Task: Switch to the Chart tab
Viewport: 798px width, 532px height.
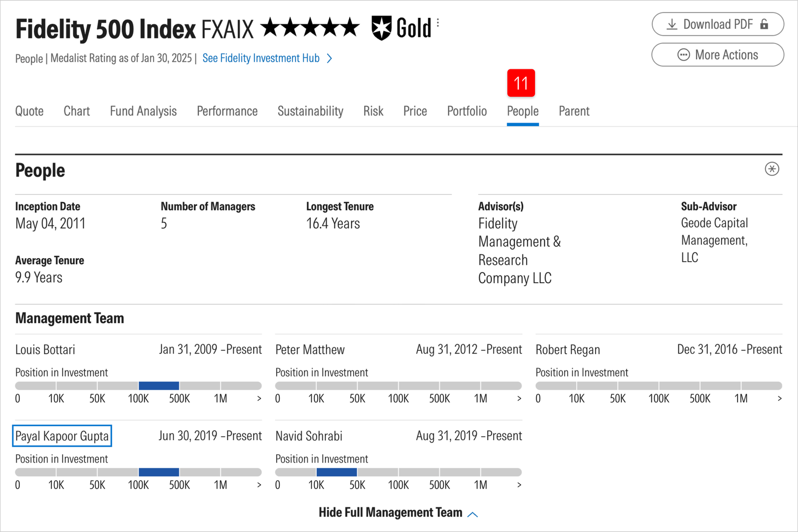Action: pos(77,111)
